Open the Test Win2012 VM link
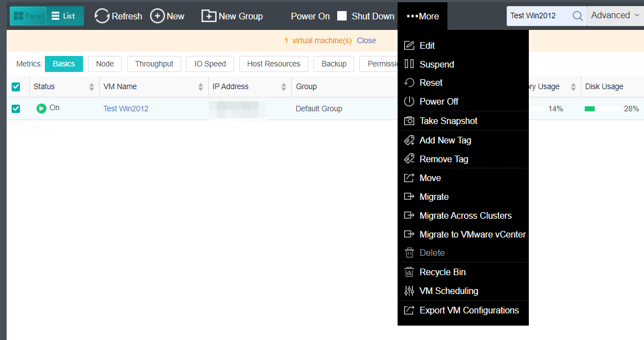The image size is (644, 340). [126, 109]
